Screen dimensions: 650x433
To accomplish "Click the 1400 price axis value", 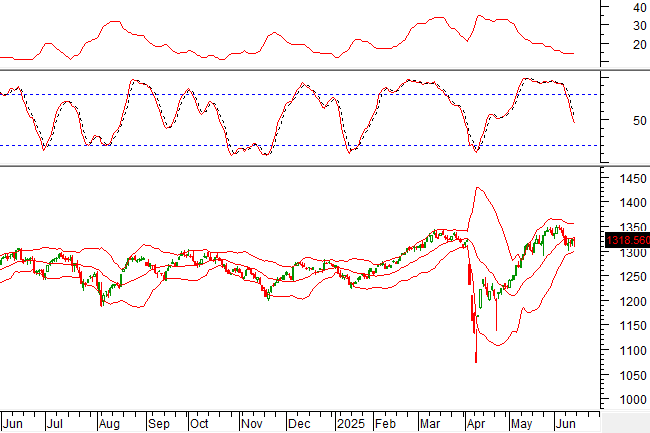I will [x=633, y=203].
